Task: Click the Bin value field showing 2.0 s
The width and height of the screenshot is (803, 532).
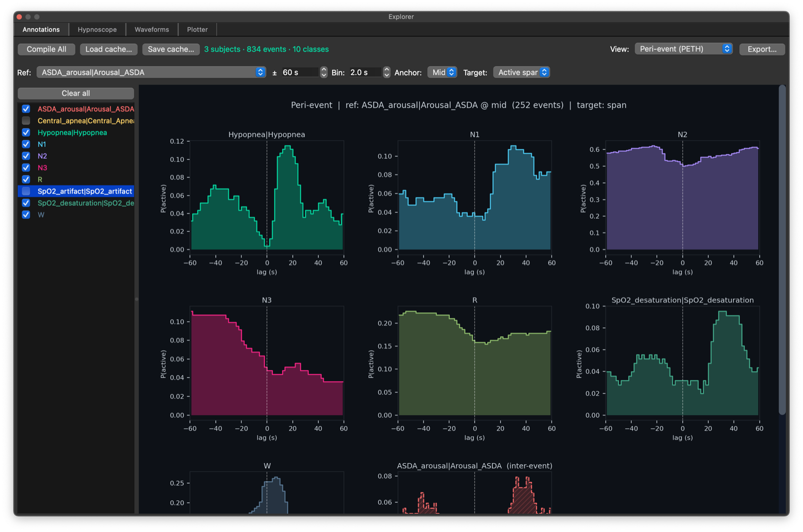Action: click(365, 72)
